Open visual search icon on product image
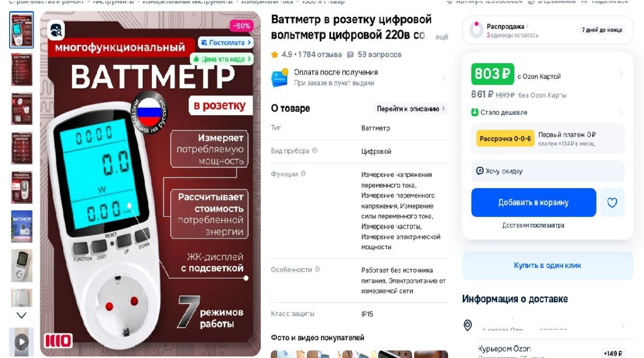The height and width of the screenshot is (358, 644). click(56, 30)
